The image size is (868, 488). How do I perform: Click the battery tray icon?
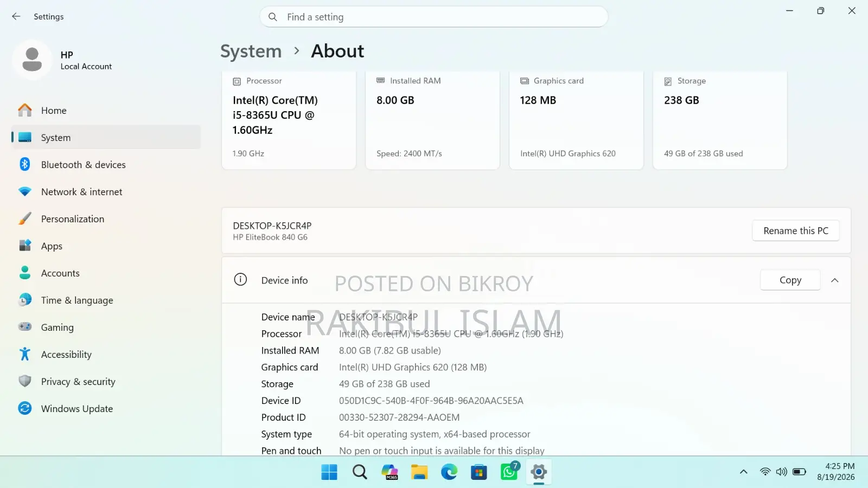pyautogui.click(x=799, y=472)
